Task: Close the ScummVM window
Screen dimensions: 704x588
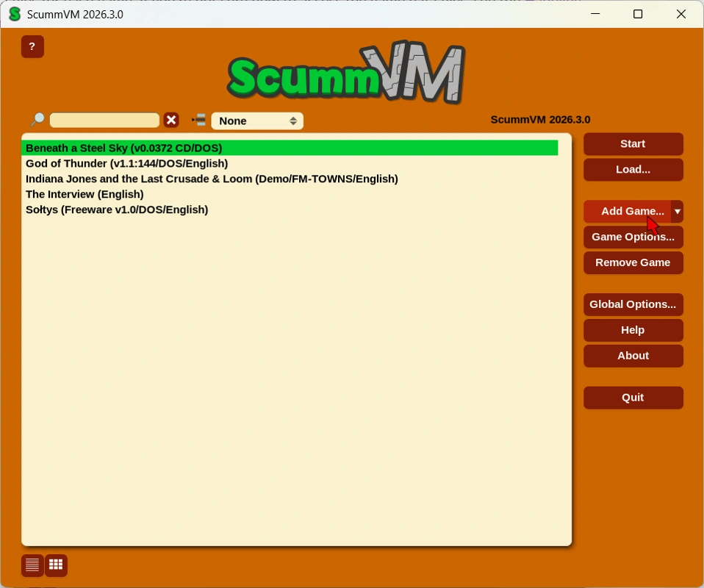Action: (680, 14)
